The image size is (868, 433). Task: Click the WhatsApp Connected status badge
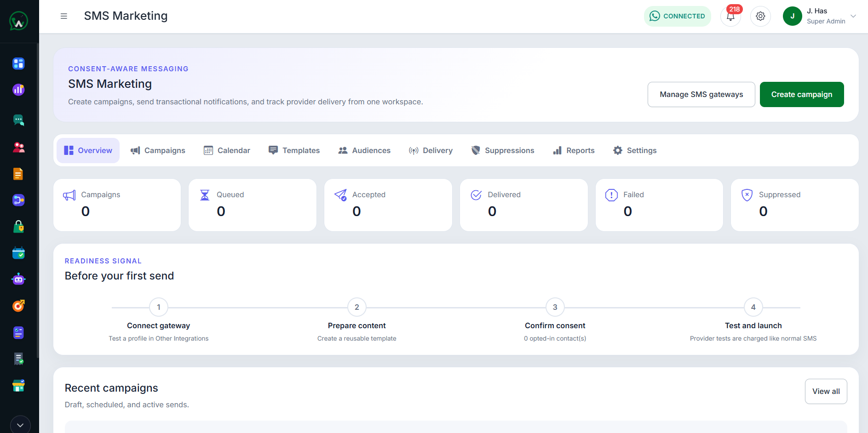677,16
